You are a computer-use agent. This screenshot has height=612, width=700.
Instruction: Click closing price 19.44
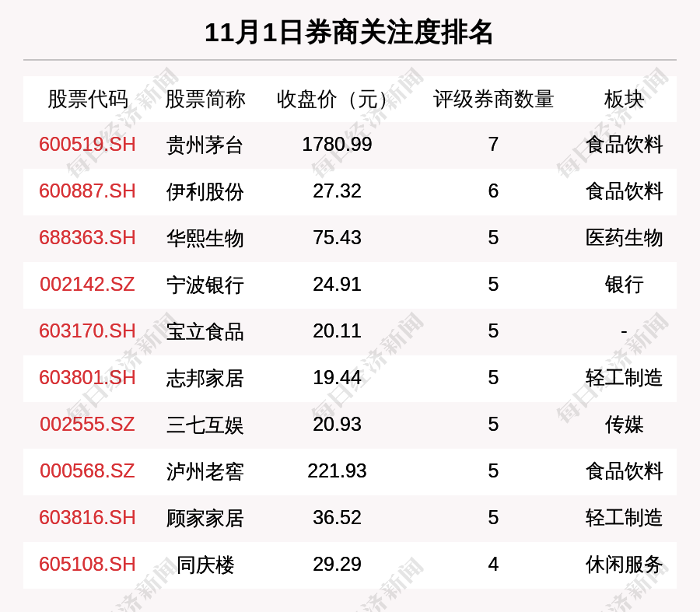pos(337,378)
